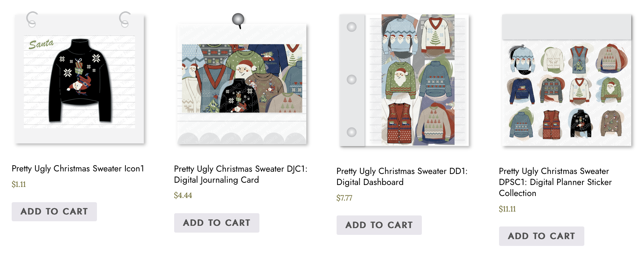Add the Digital Planner Sticker Collection to cart
This screenshot has width=644, height=254.
point(542,236)
